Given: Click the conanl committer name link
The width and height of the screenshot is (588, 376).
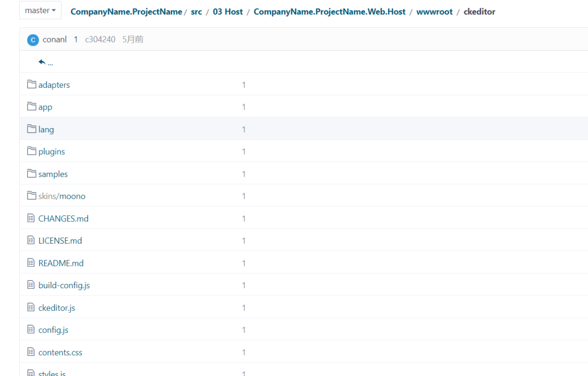Looking at the screenshot, I should [x=54, y=39].
